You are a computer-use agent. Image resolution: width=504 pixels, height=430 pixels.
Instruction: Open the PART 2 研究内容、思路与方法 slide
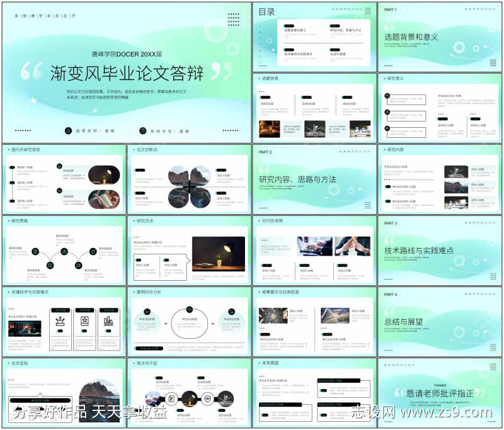pos(314,180)
